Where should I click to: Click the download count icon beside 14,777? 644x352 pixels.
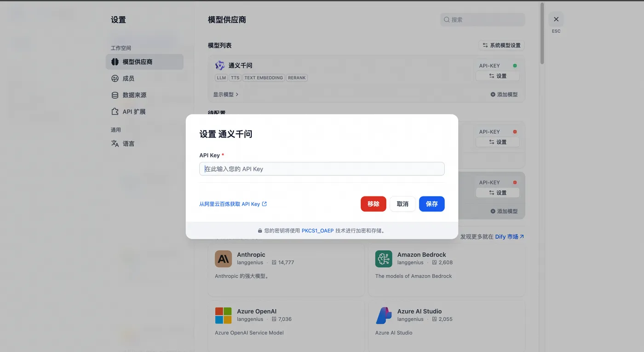[274, 263]
